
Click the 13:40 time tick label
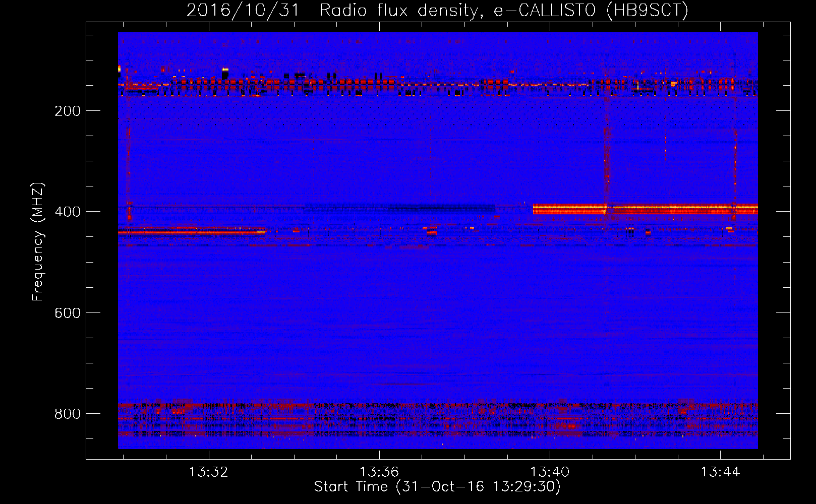(x=550, y=472)
